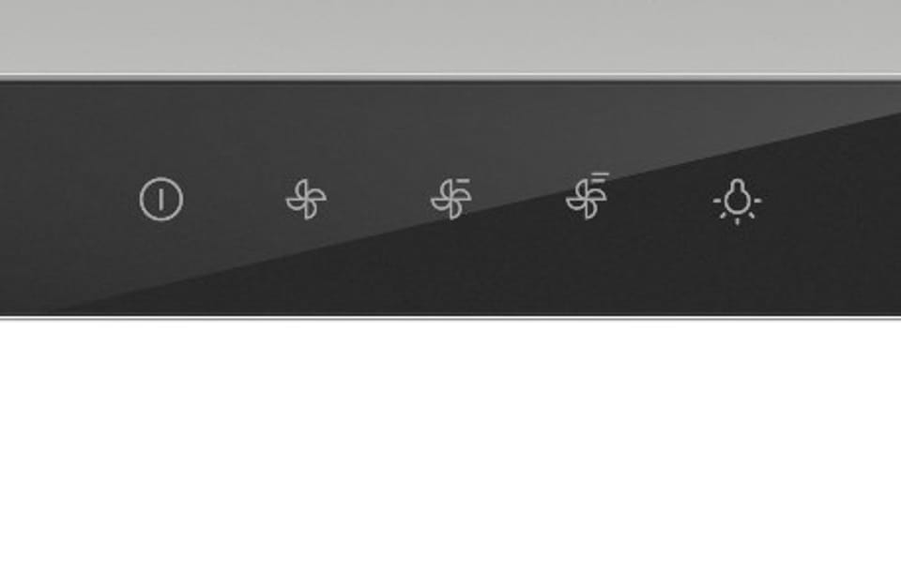Click the plain fan icon without bars

tap(306, 199)
